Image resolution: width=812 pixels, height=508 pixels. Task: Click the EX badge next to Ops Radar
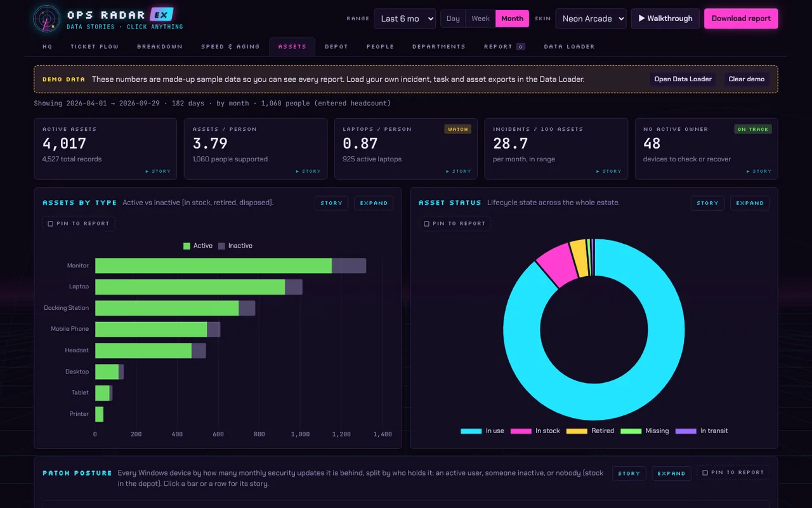tap(162, 15)
